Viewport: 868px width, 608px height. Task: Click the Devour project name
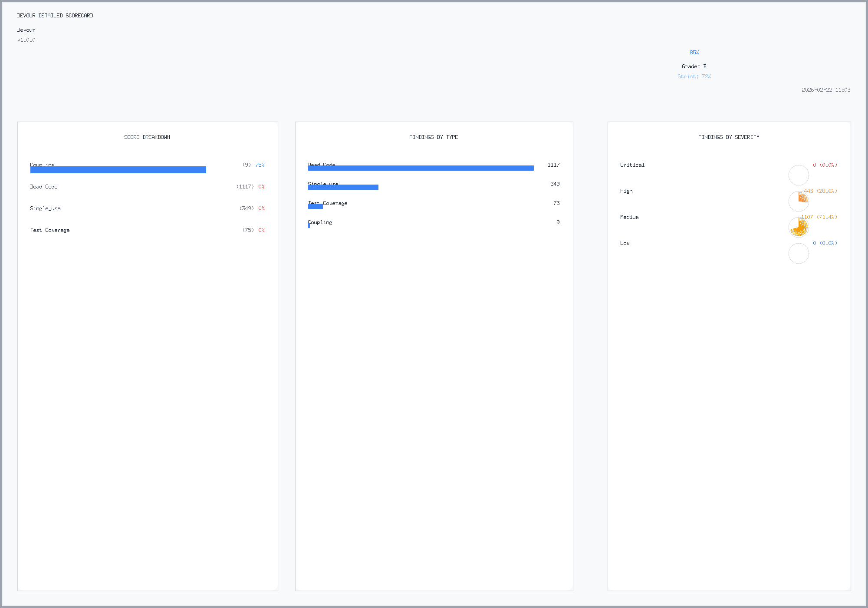[x=26, y=30]
